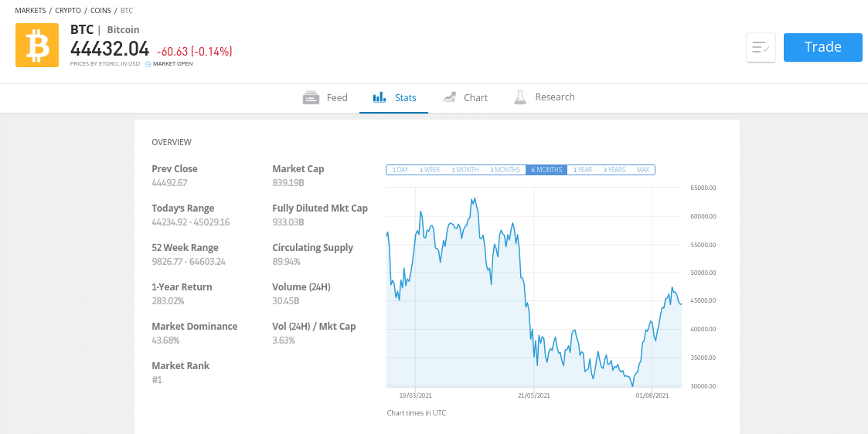Click the 21/05/2021 date on chart axis
Screen dimensions: 868x434
click(x=534, y=395)
